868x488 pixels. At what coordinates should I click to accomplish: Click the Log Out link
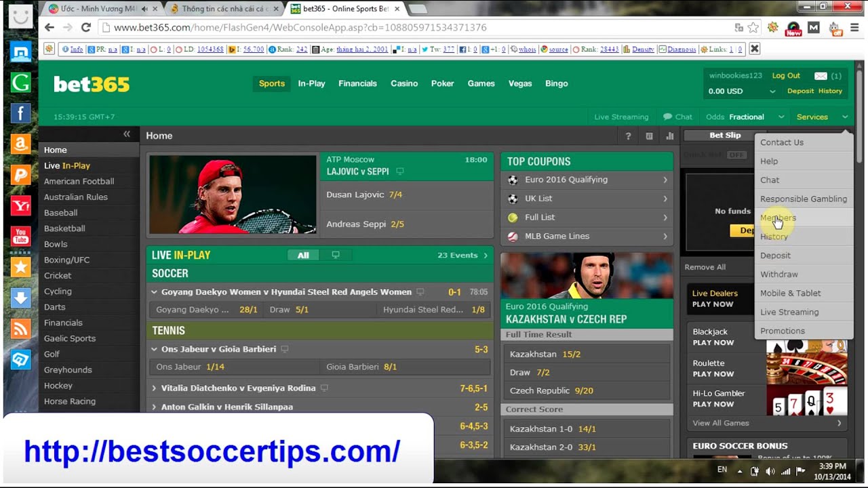point(786,76)
